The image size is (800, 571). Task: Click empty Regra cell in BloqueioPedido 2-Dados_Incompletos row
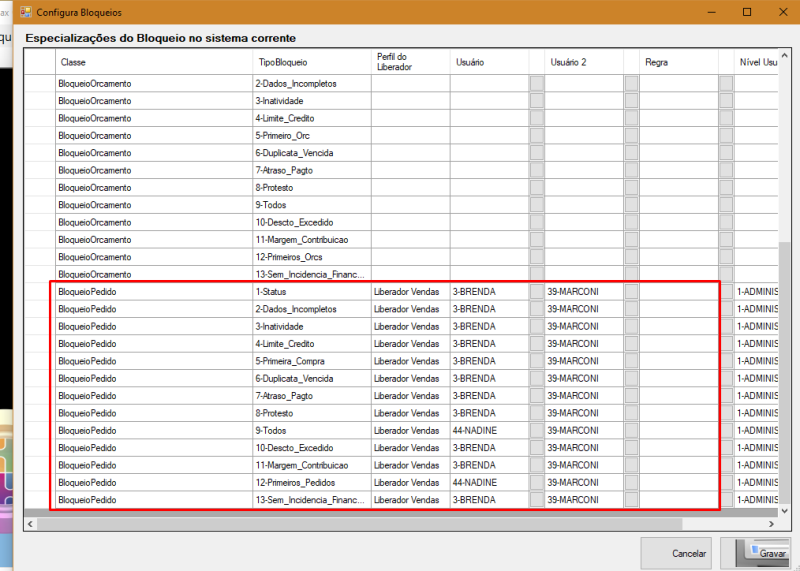coord(679,309)
